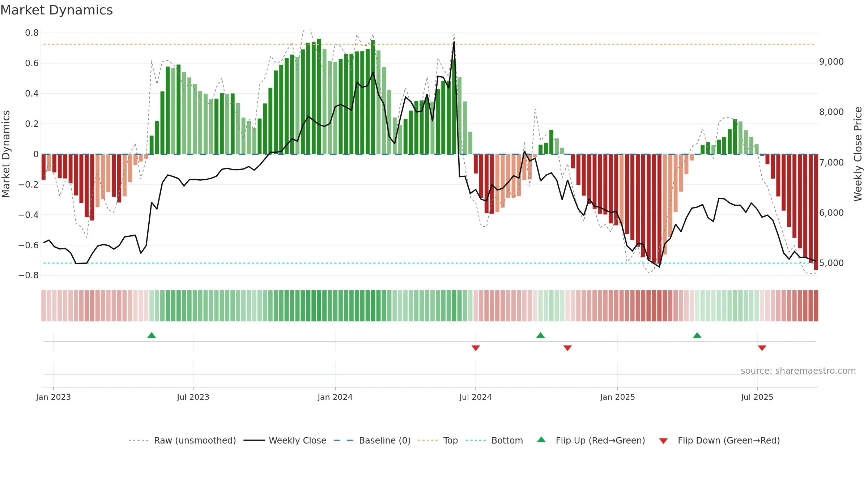
Task: Click the Weekly Close price peak near Jul 2024
Action: [x=454, y=42]
